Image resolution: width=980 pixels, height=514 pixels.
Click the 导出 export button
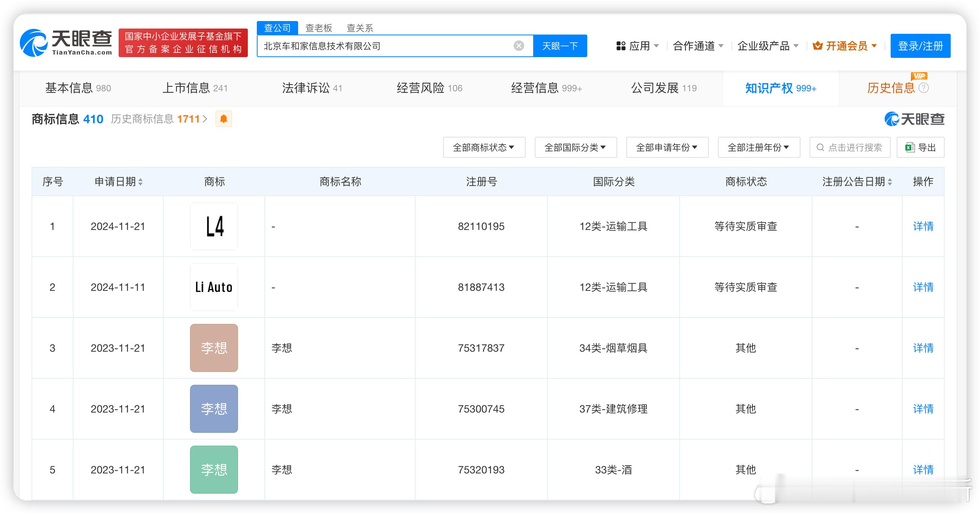[x=920, y=147]
